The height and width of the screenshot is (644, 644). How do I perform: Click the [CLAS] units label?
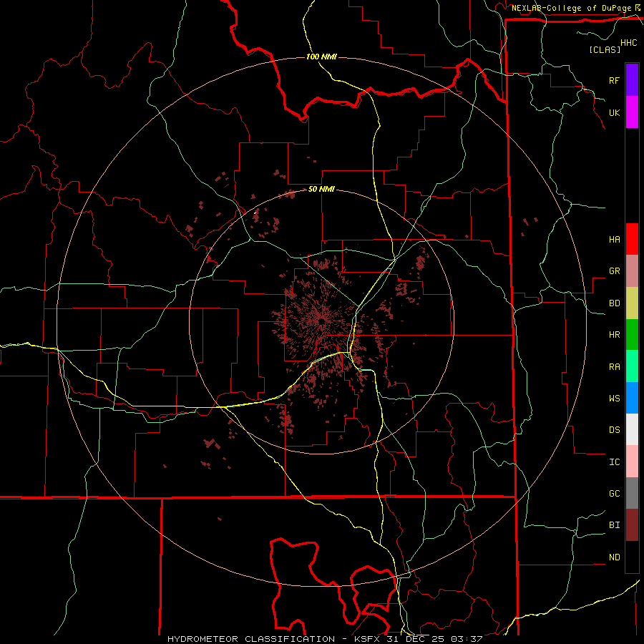click(x=605, y=49)
